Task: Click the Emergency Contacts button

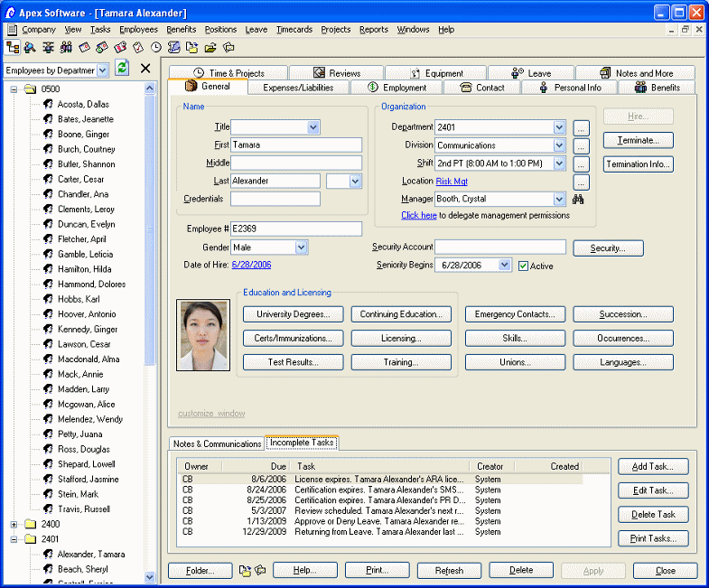Action: click(x=515, y=314)
